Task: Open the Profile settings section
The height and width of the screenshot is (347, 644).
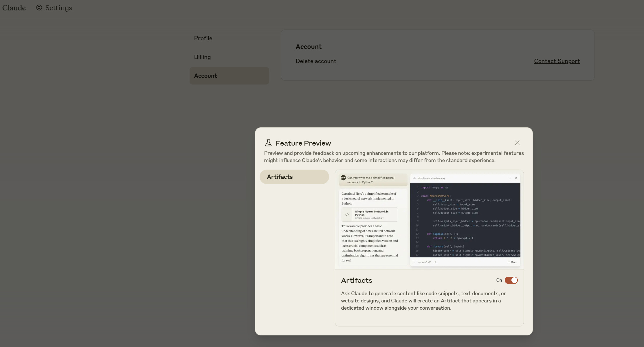Action: [203, 38]
